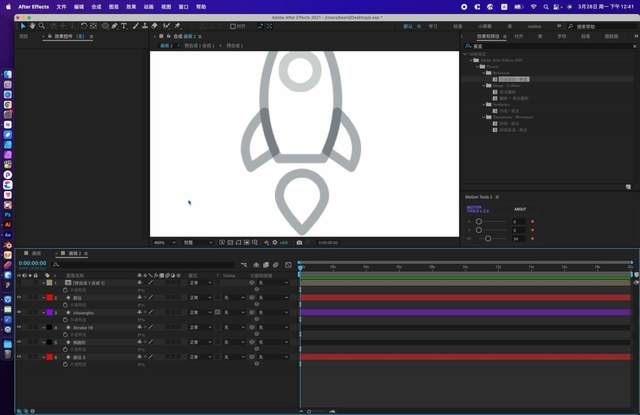Image resolution: width=640 pixels, height=415 pixels.
Task: Toggle the snapping checkbox in toolbar
Action: click(x=233, y=26)
